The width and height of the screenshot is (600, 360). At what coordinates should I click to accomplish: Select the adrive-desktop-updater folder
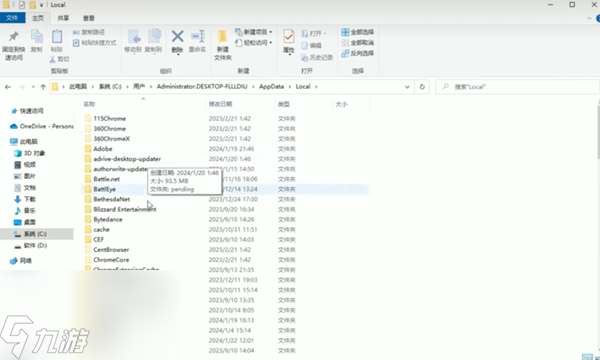click(127, 159)
